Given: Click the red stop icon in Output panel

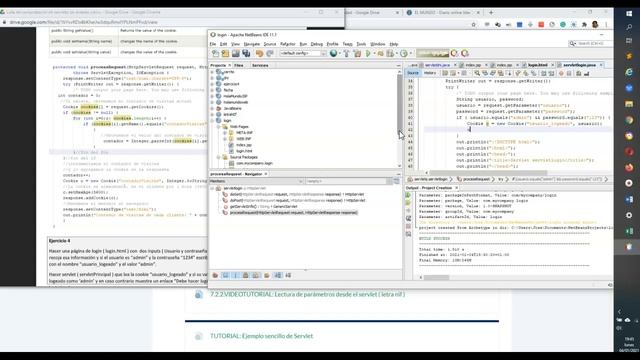Looking at the screenshot, I should [408, 226].
